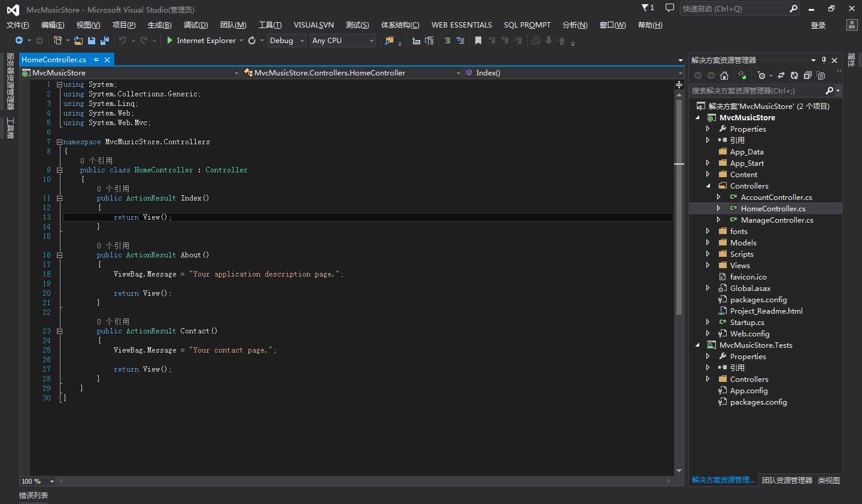This screenshot has height=504, width=862.
Task: Click the Uncomment selected lines icon
Action: 460,41
